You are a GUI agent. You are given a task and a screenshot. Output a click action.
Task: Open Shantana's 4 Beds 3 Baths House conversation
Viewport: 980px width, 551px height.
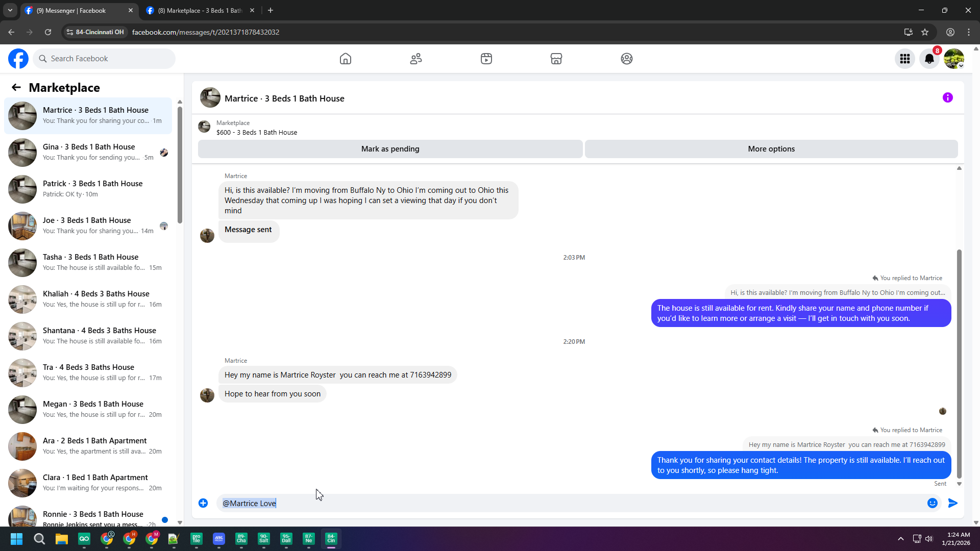click(x=88, y=336)
